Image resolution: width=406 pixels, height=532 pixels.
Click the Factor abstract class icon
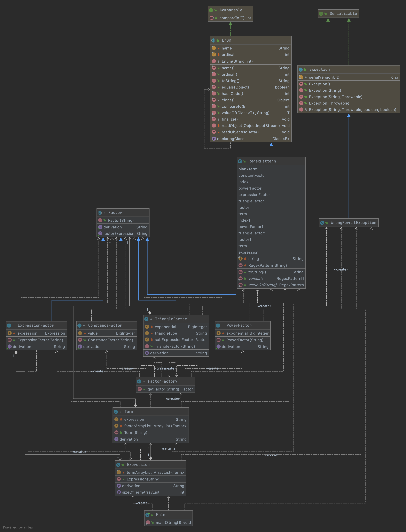pyautogui.click(x=100, y=213)
